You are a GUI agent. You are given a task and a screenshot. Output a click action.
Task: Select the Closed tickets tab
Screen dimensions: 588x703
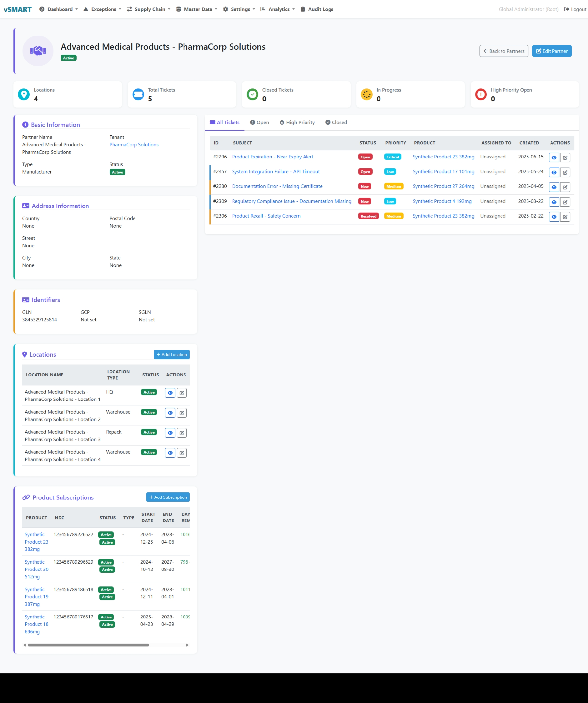point(336,123)
